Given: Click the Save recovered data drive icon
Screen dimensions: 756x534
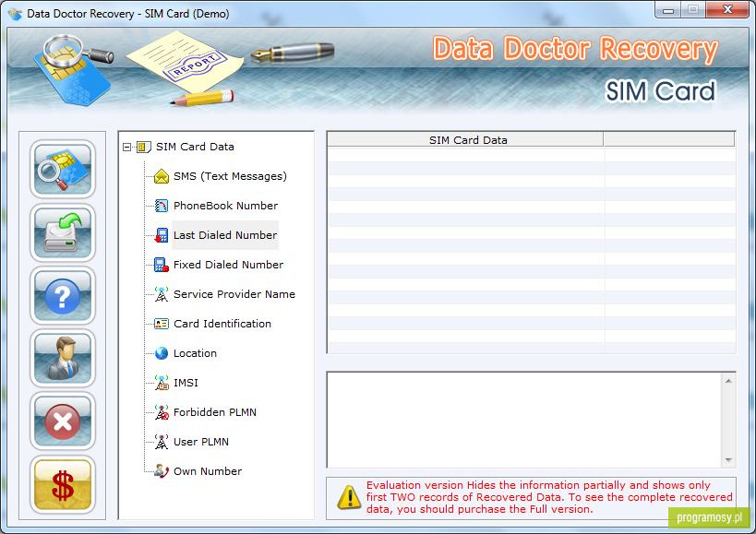Looking at the screenshot, I should tap(63, 232).
